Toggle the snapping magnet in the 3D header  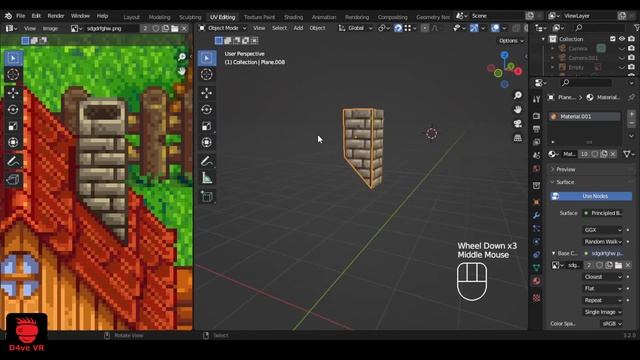(x=398, y=28)
